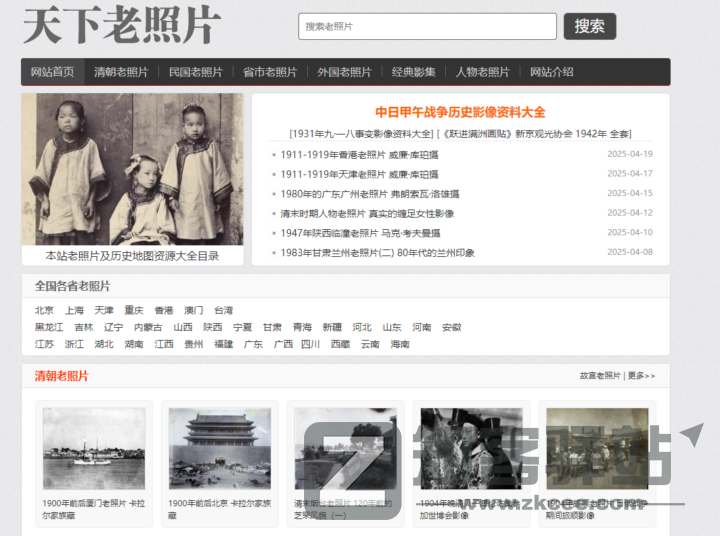Open 1947年陕西临潼老照片 article link
This screenshot has height=536, width=720.
click(366, 233)
